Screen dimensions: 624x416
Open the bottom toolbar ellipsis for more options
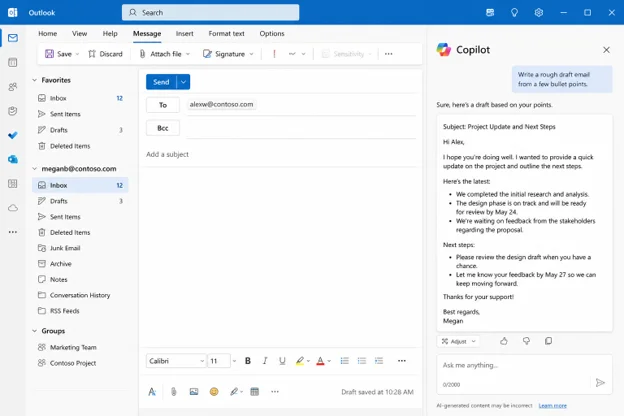[275, 392]
